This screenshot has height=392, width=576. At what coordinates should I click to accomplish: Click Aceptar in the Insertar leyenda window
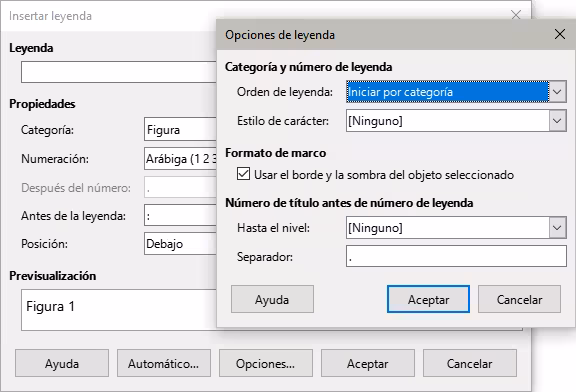tap(368, 363)
